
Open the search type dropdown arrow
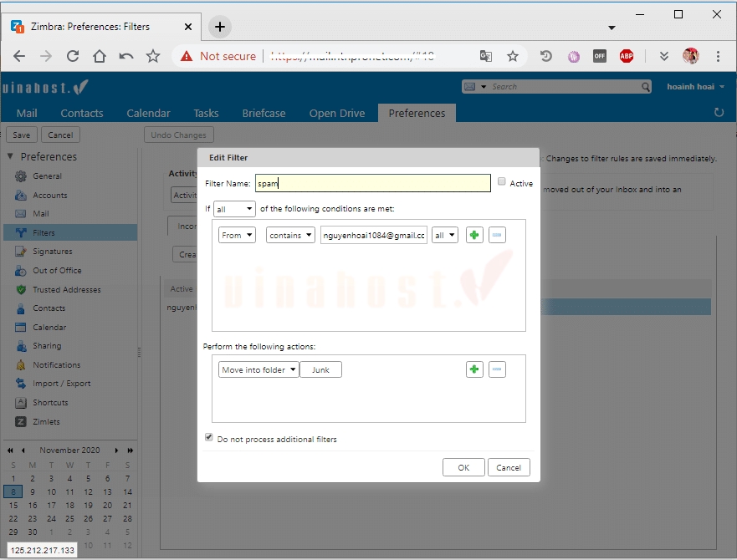(x=484, y=86)
